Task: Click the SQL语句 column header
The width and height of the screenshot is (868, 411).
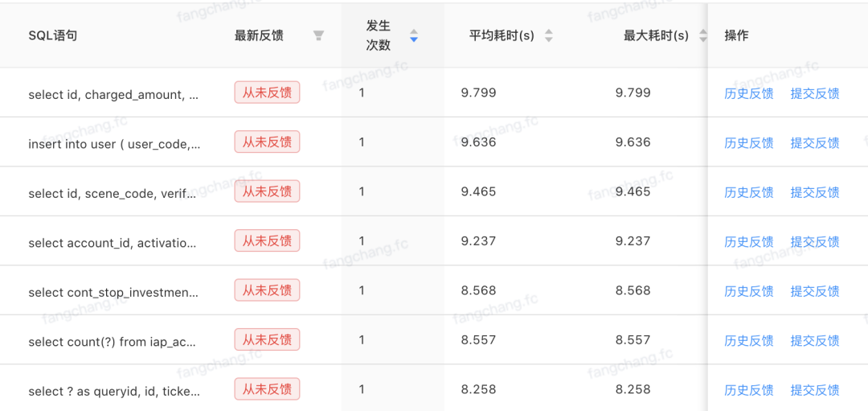Action: (x=53, y=35)
